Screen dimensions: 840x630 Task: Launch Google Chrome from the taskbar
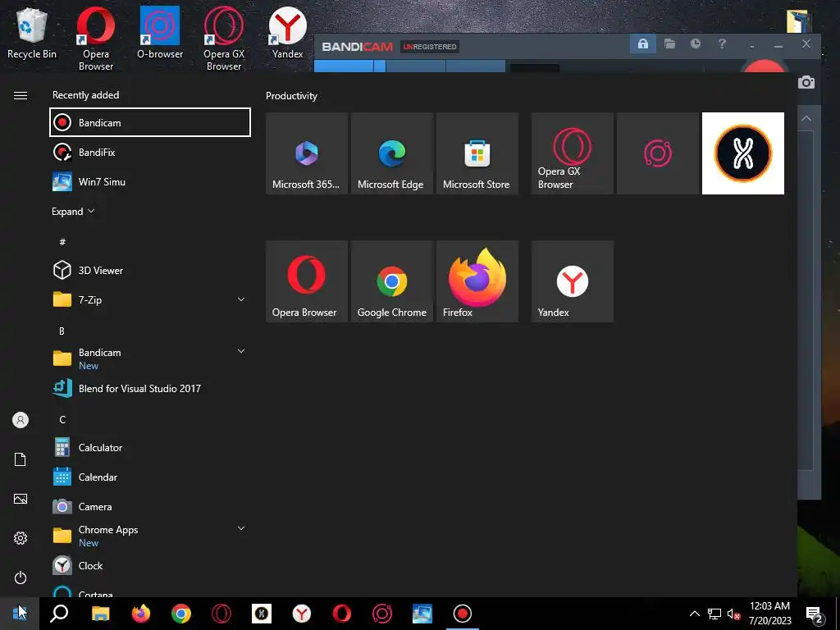(x=181, y=614)
